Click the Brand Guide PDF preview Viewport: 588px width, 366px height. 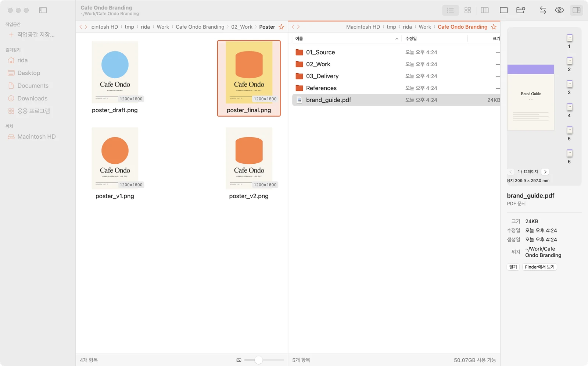[531, 97]
